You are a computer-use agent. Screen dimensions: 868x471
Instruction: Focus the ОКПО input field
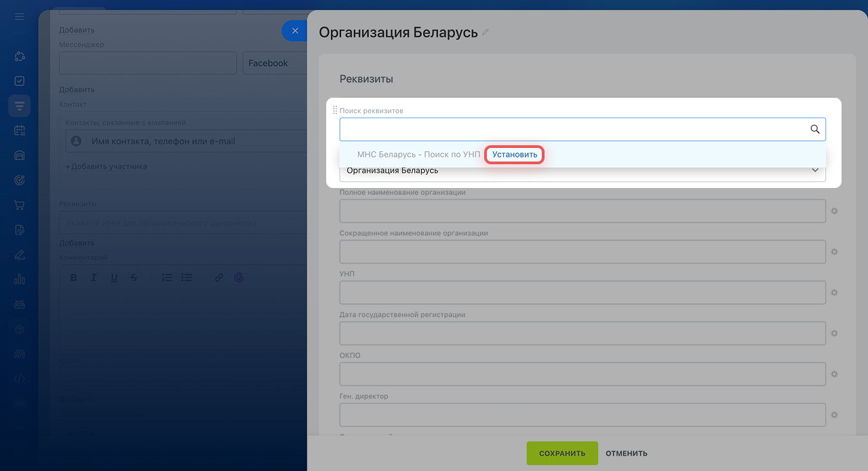583,374
